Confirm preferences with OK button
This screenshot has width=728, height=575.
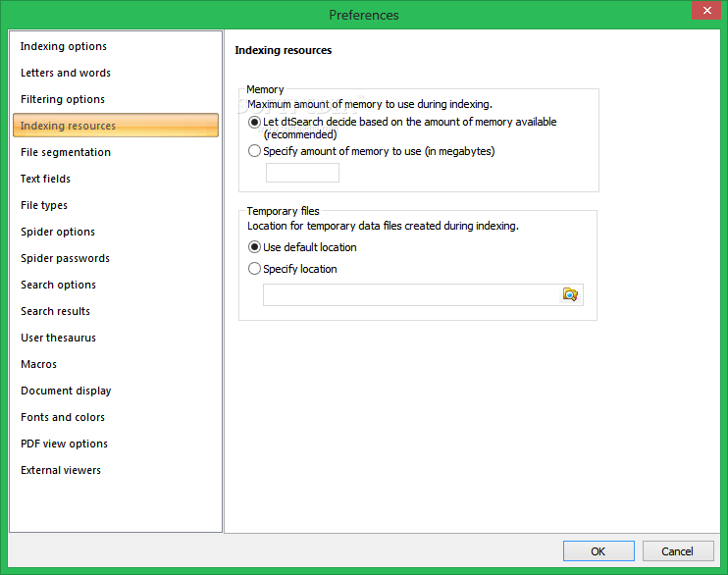[598, 550]
